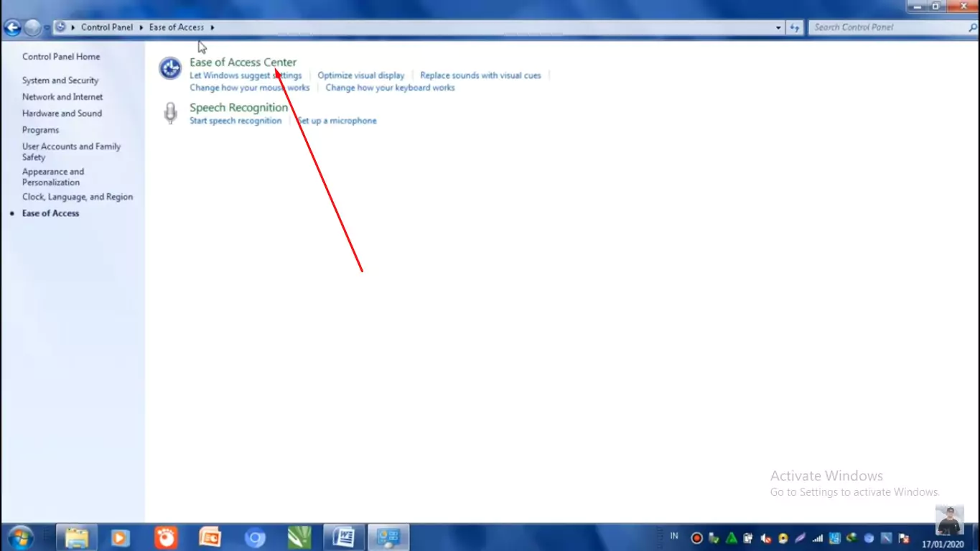Click the Ease of Access breadcrumb
980x551 pixels.
pos(177,27)
